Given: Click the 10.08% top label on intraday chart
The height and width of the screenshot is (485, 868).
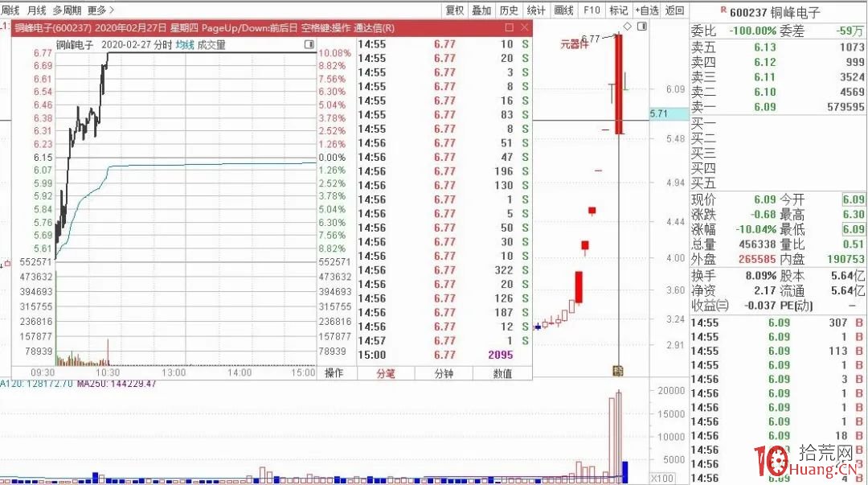Looking at the screenshot, I should point(334,53).
